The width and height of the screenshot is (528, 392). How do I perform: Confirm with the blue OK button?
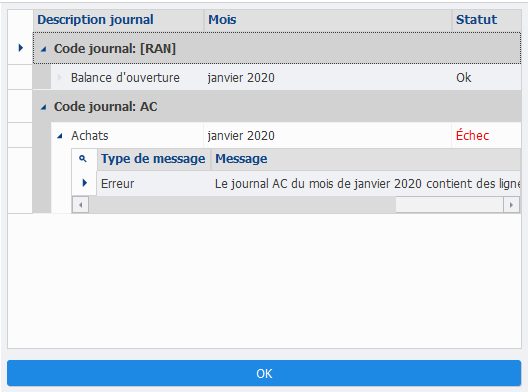[264, 373]
